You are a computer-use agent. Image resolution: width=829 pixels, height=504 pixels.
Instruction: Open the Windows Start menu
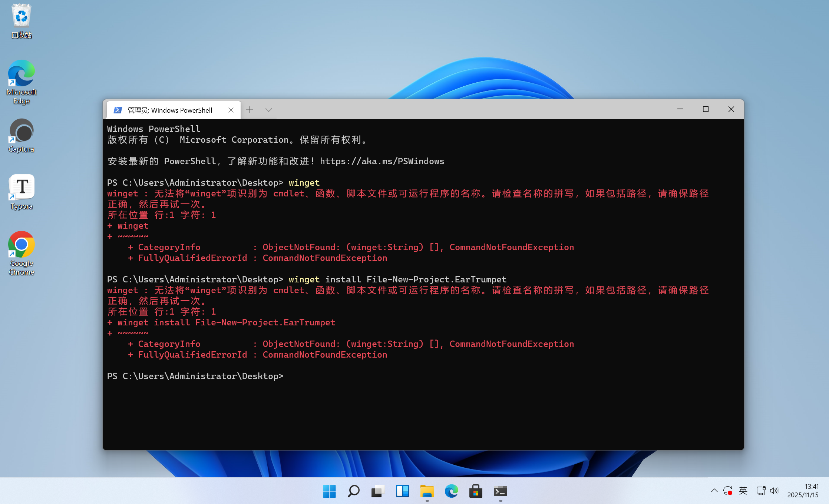(x=329, y=491)
